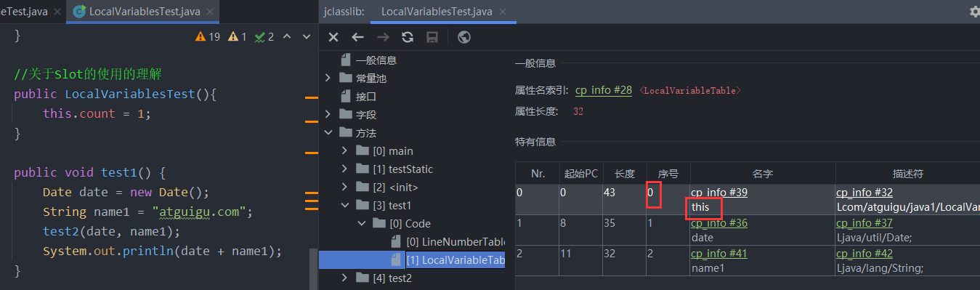Click the <LocalVariableTable> attribute name text
The width and height of the screenshot is (980, 290).
pos(690,91)
